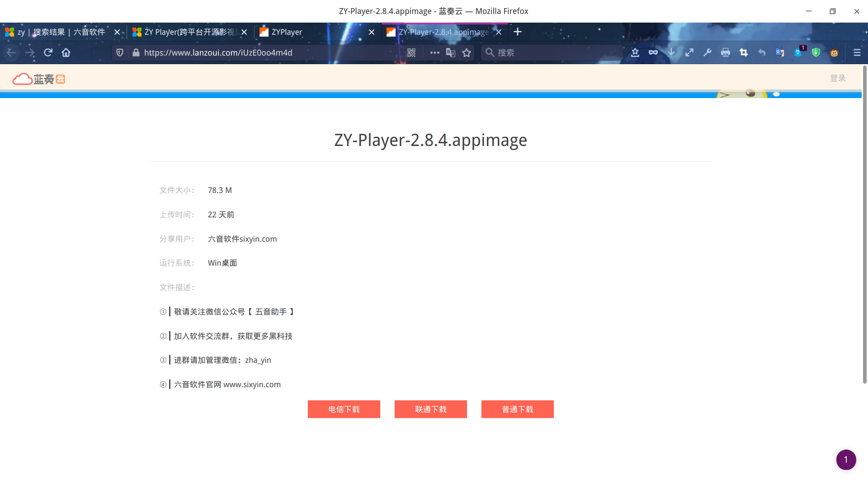Click the private mask icon in toolbar
This screenshot has height=488, width=868.
[653, 53]
